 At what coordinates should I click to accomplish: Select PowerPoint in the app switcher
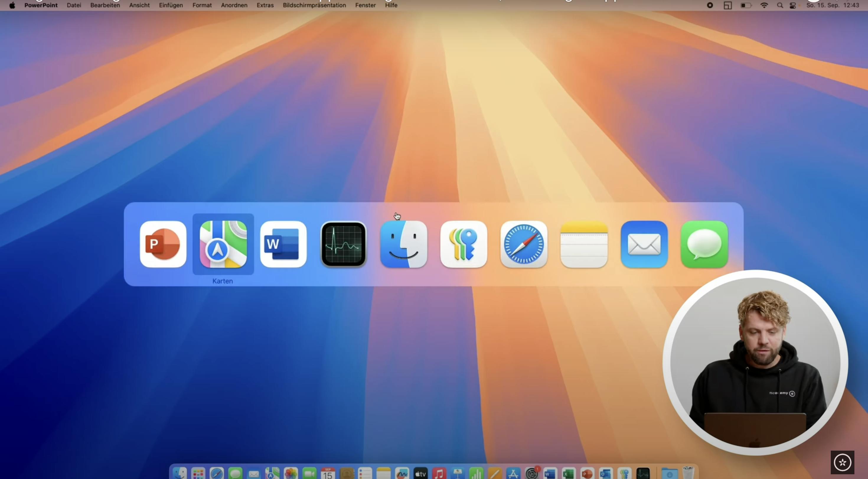coord(163,244)
